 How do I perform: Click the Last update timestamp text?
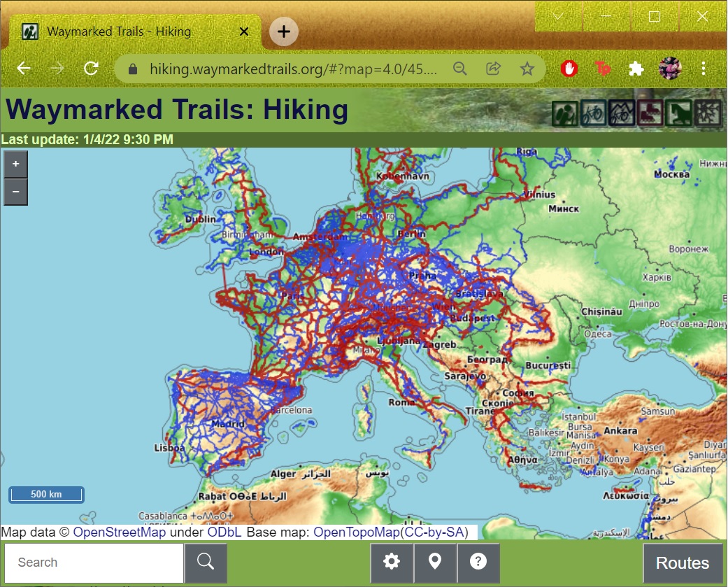coord(87,140)
